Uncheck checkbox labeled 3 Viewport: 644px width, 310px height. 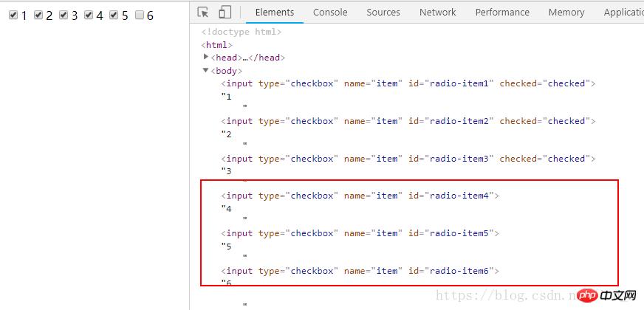tap(64, 15)
